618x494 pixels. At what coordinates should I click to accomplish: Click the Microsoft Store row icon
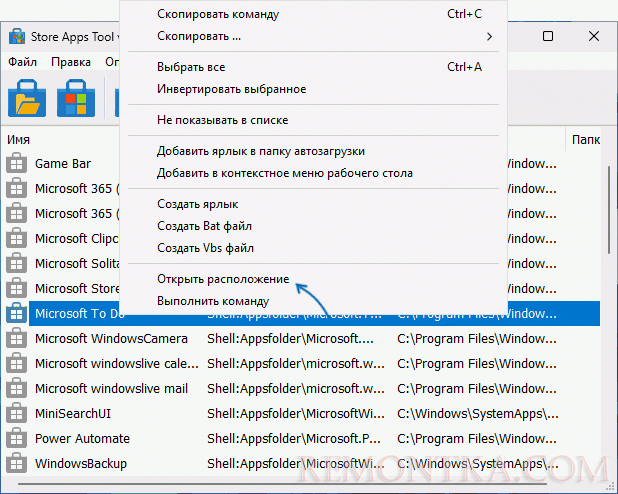[x=17, y=289]
